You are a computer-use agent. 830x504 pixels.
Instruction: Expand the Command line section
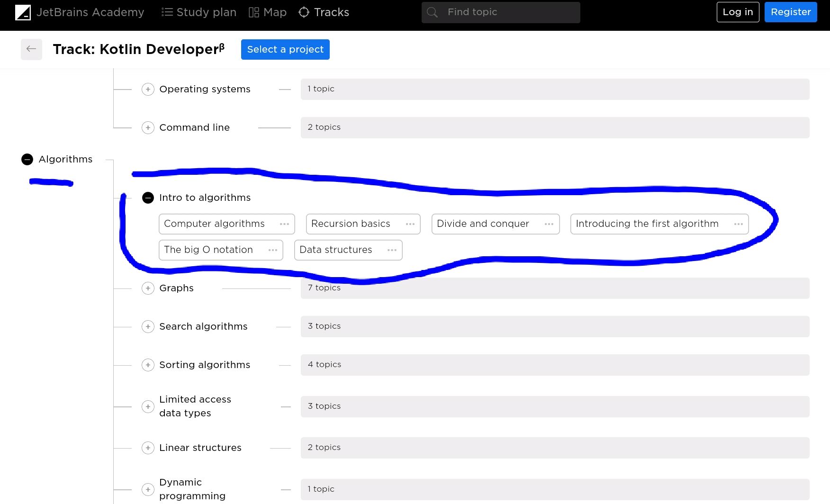[148, 128]
